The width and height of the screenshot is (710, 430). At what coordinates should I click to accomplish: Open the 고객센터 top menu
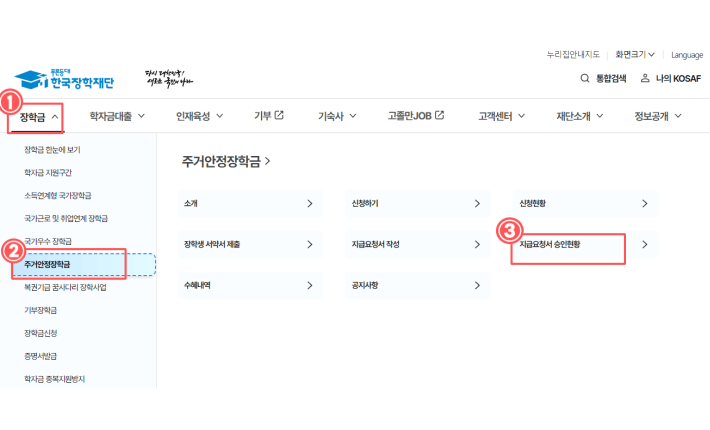pos(502,116)
